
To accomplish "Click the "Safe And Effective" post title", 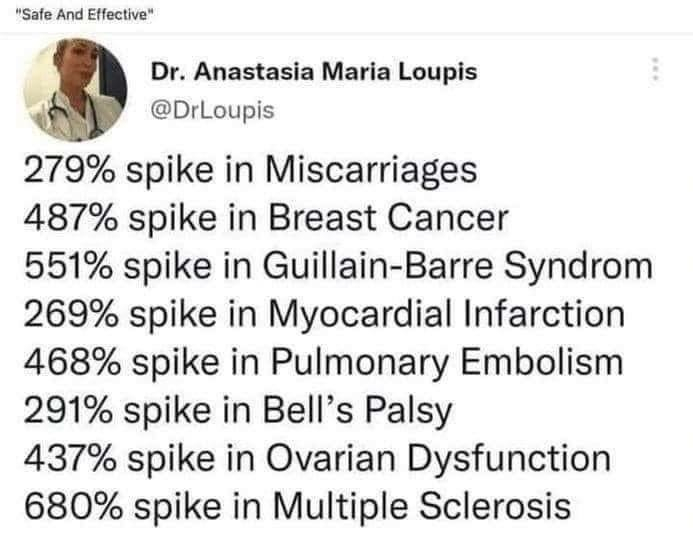I will (84, 15).
